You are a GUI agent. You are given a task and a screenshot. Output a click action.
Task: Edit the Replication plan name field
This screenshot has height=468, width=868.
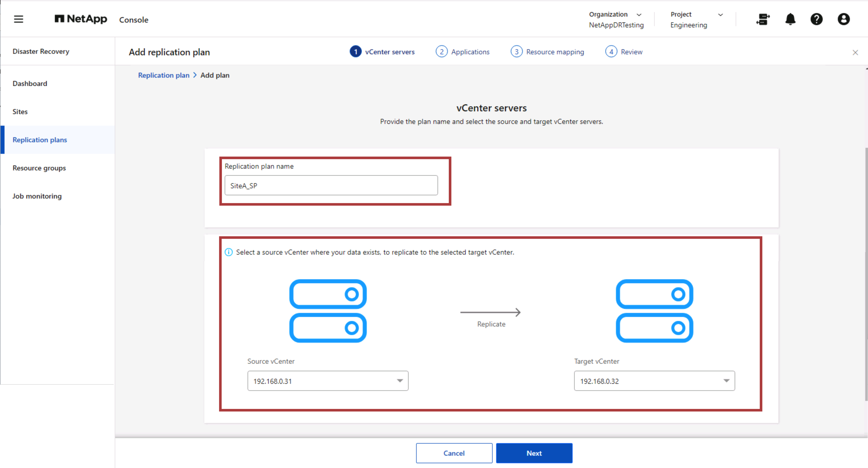coord(331,185)
